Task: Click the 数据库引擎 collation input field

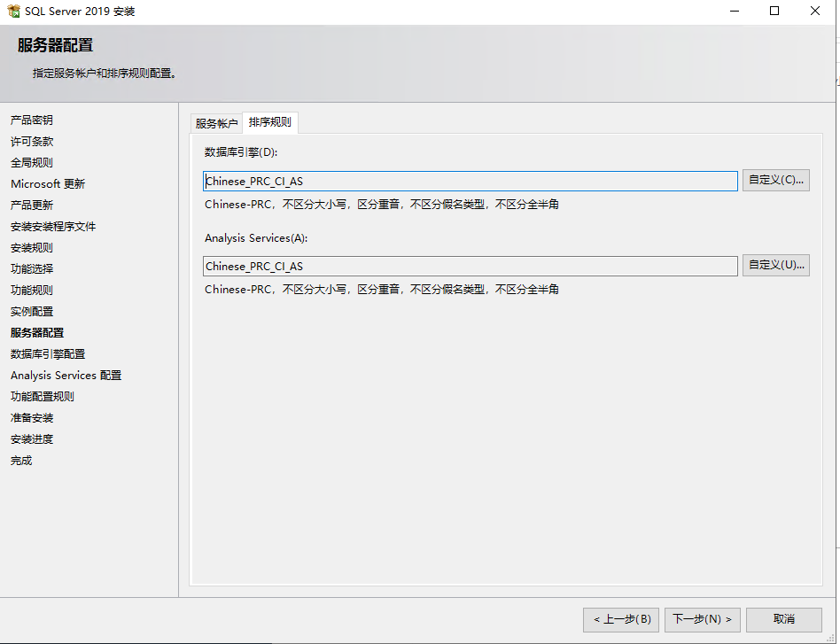Action: point(470,181)
